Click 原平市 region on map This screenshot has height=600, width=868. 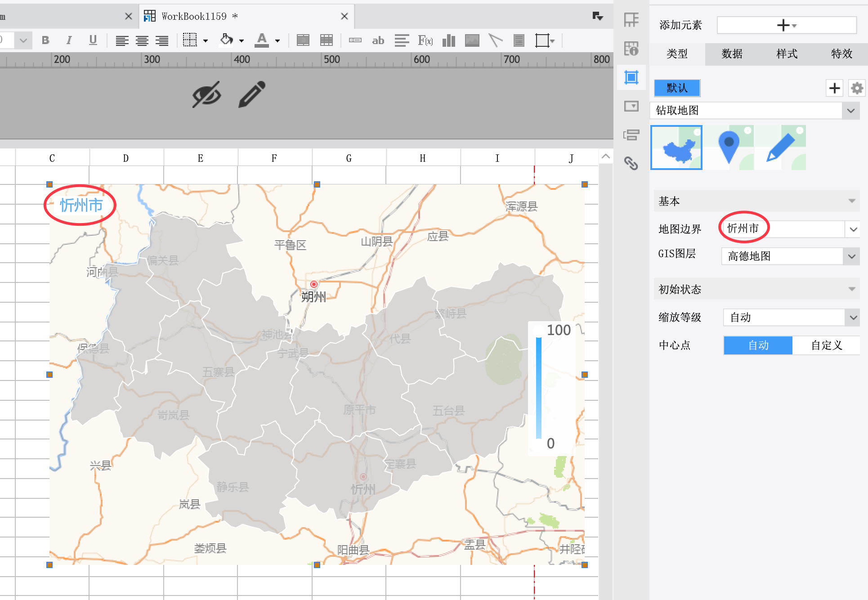click(359, 410)
